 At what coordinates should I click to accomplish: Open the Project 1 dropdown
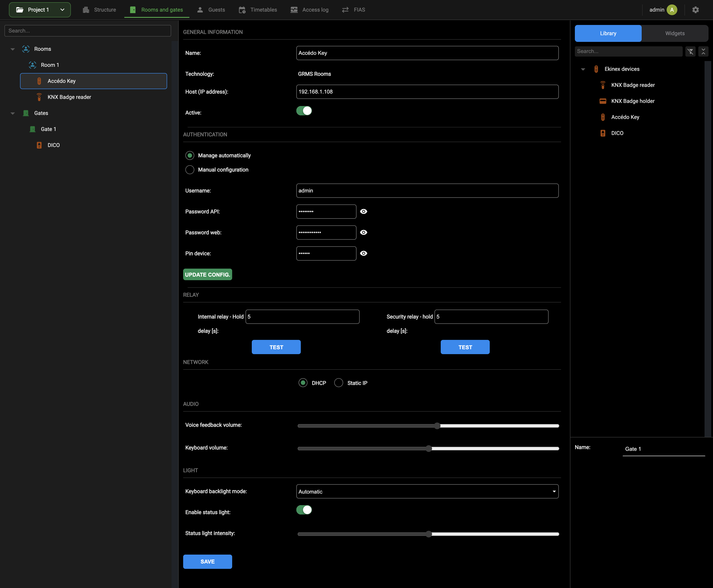pos(40,10)
